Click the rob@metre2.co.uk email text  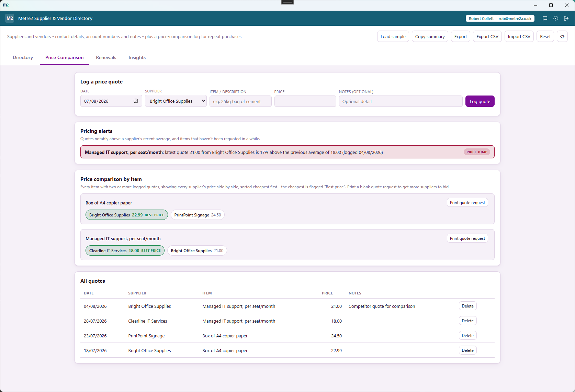point(515,19)
